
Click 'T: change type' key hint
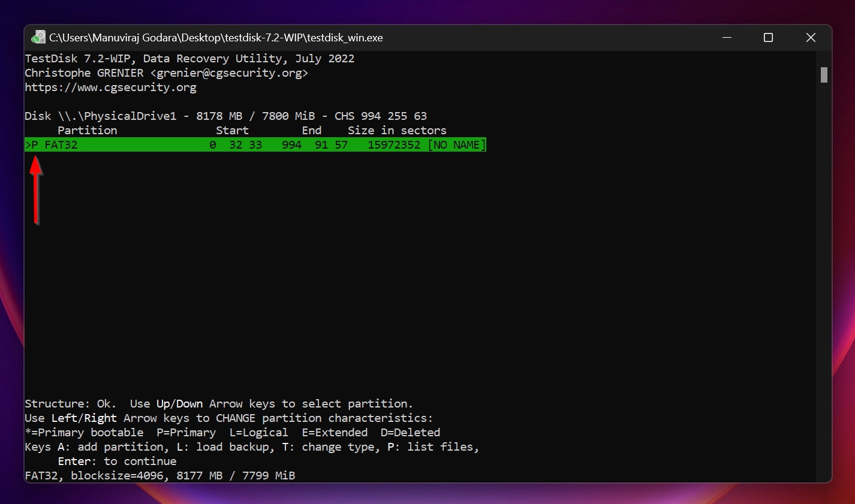tap(331, 446)
